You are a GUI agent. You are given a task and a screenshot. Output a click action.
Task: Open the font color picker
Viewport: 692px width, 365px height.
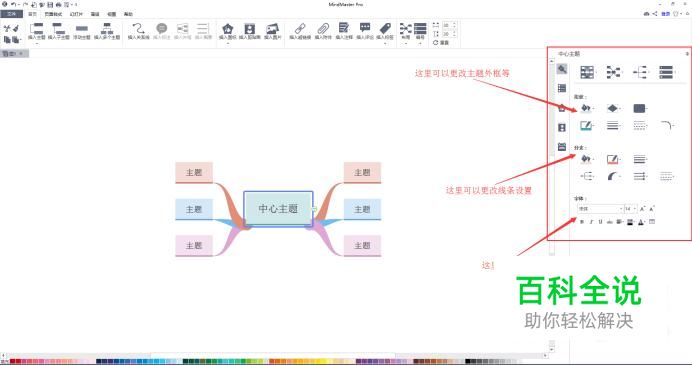point(642,222)
